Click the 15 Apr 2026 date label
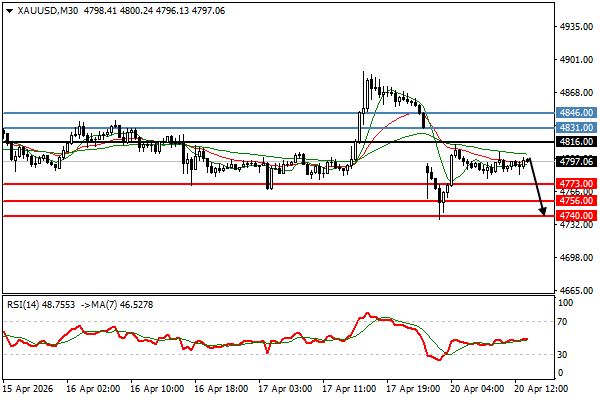This screenshot has width=600, height=400. 28,388
